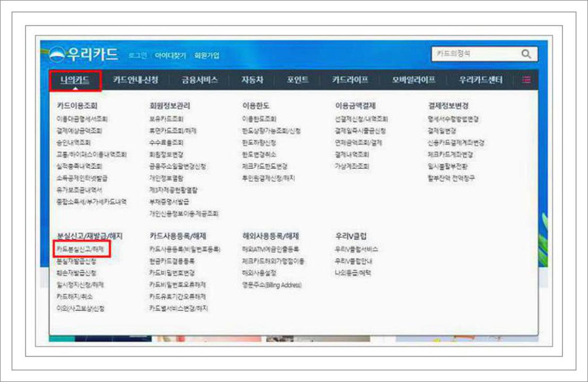588x382 pixels.
Task: Open 카드비밀번호변경
Action: point(172,273)
